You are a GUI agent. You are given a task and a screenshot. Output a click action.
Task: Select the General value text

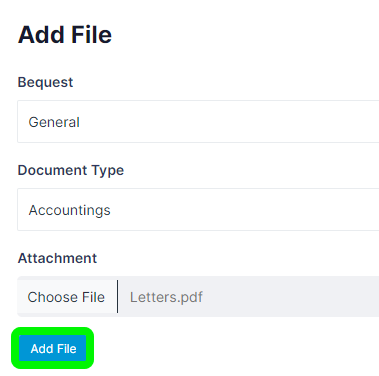click(54, 122)
